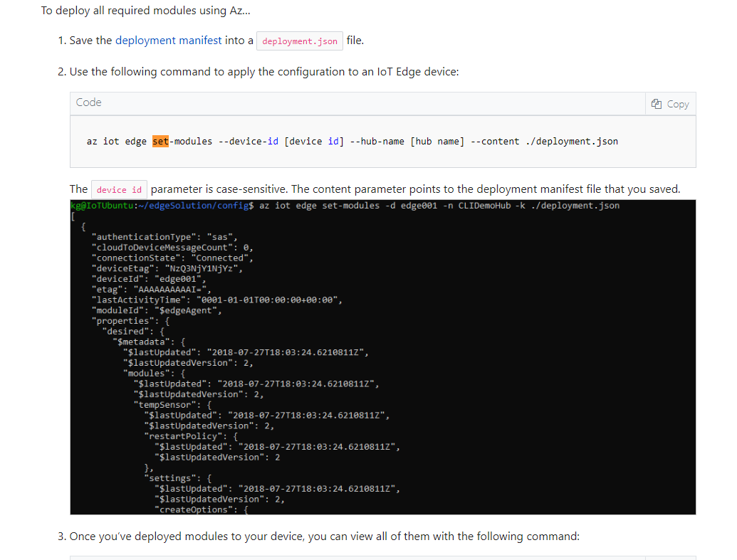Click the "device id" inline code label
The height and width of the screenshot is (560, 737).
pos(119,190)
